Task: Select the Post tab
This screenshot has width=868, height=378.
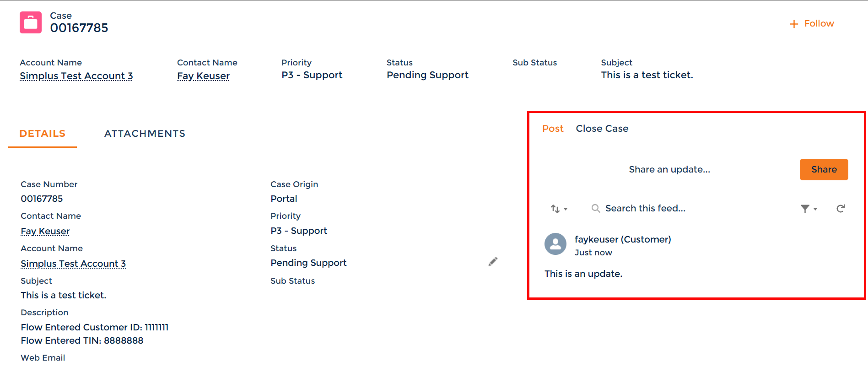Action: pos(553,129)
